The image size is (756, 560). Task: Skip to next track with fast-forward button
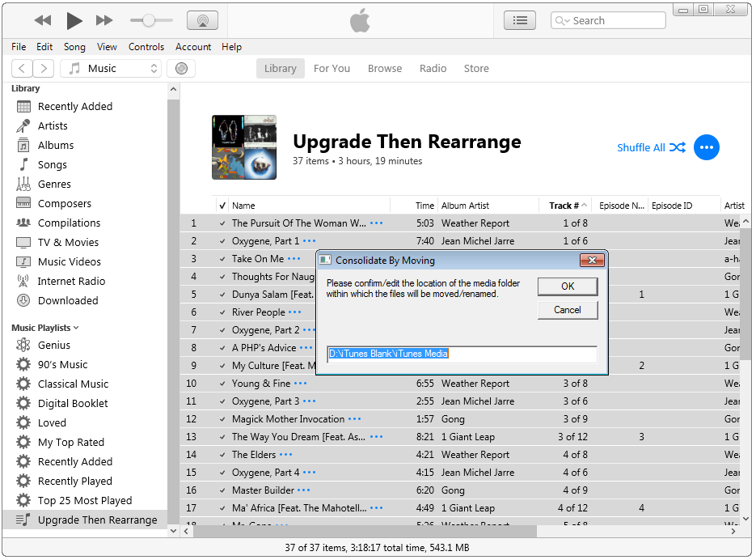[x=104, y=20]
